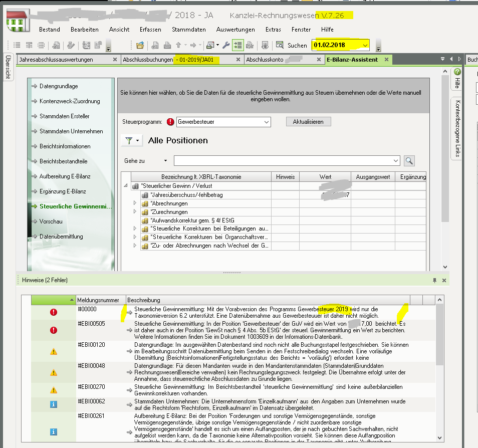Open the Ansicht menu
This screenshot has width=478, height=448.
click(x=119, y=30)
